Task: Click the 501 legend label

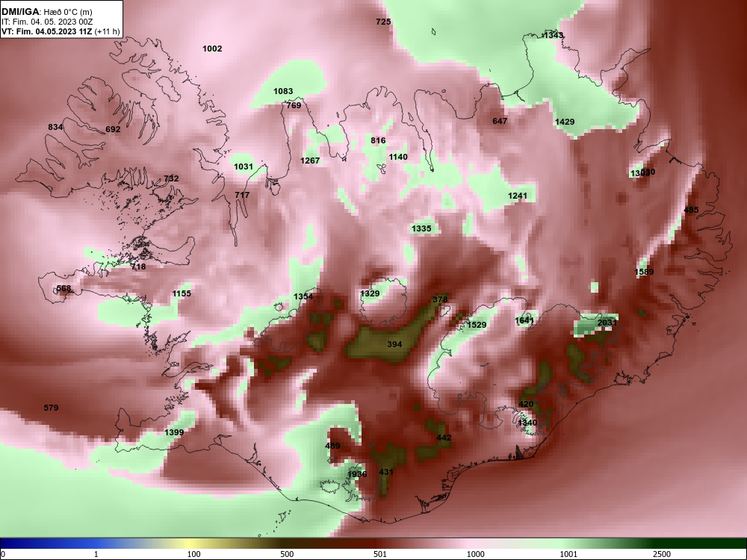Action: tap(379, 554)
